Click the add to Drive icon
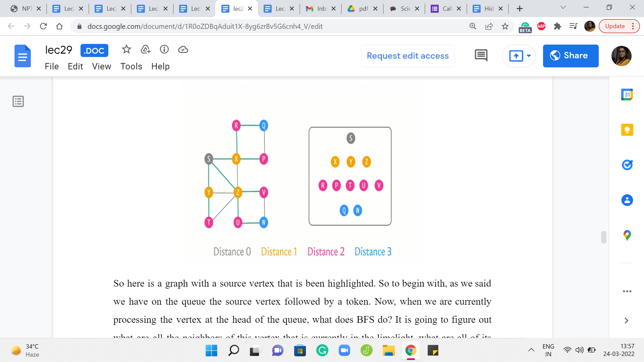 [x=145, y=50]
